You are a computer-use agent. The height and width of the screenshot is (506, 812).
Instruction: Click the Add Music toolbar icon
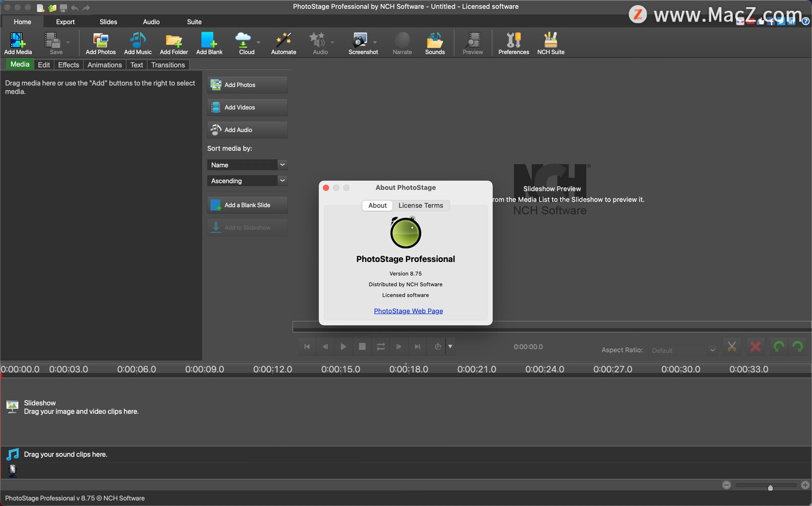[138, 43]
